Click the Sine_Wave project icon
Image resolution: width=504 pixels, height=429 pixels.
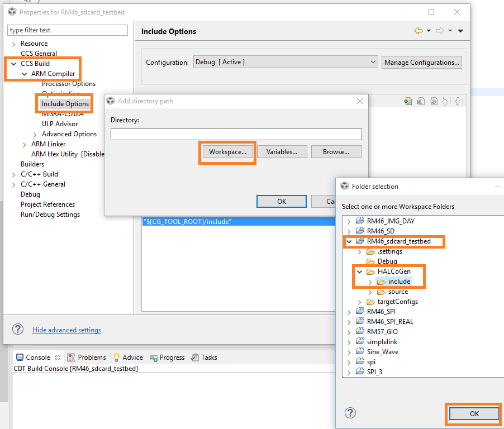[360, 352]
